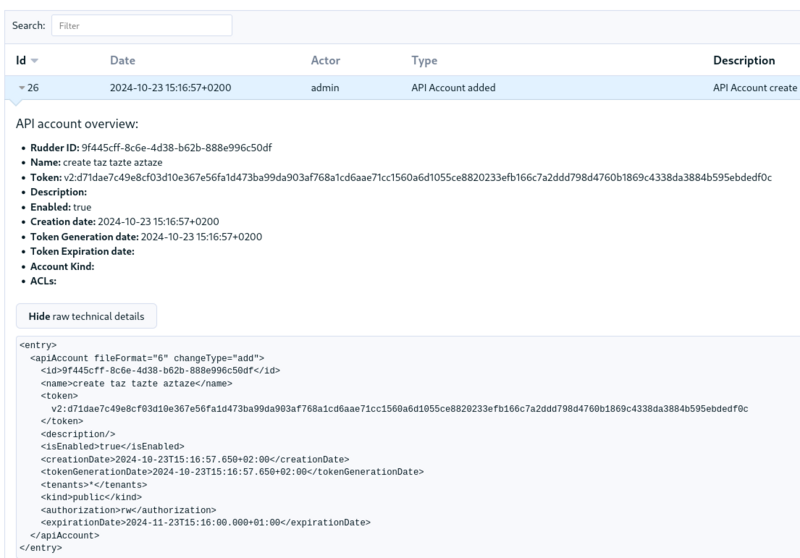This screenshot has height=558, width=800.
Task: Sort the table by the Actor column header
Action: [x=326, y=60]
